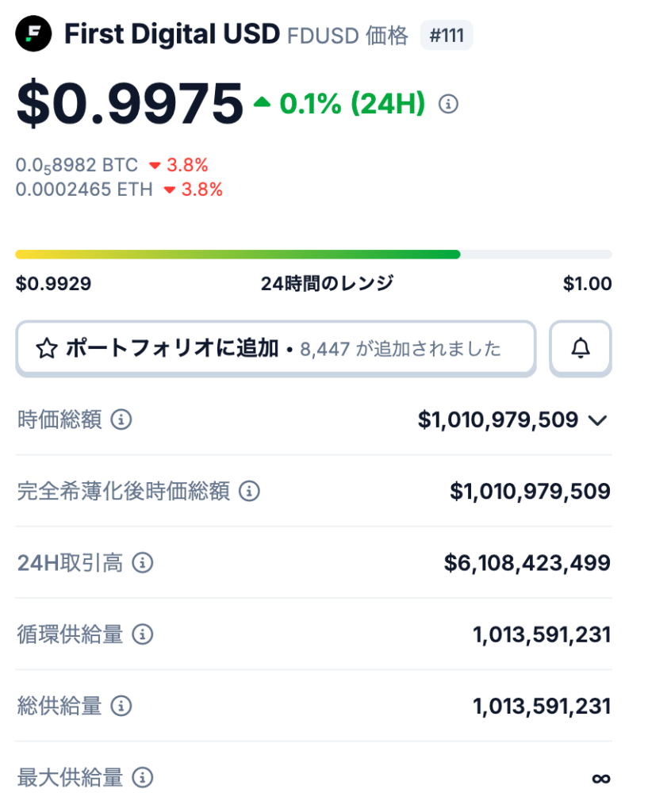Screen dimensions: 648x812
Task: Expand the market cap chevron dropdown
Action: (x=598, y=421)
